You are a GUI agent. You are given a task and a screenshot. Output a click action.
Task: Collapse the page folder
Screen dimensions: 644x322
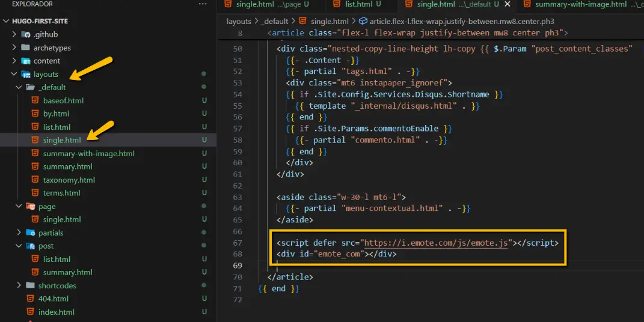coord(19,206)
